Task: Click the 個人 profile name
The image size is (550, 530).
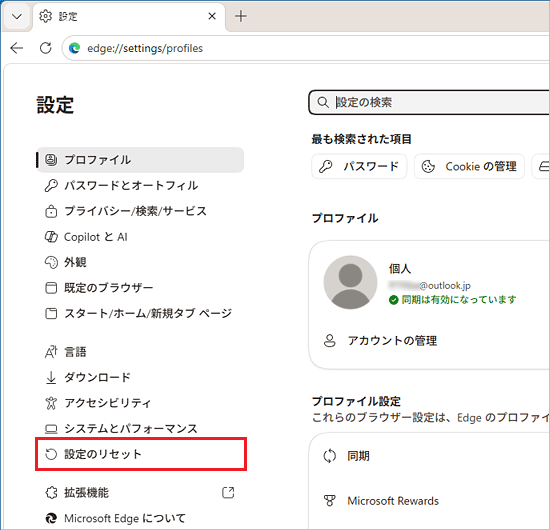Action: point(400,269)
